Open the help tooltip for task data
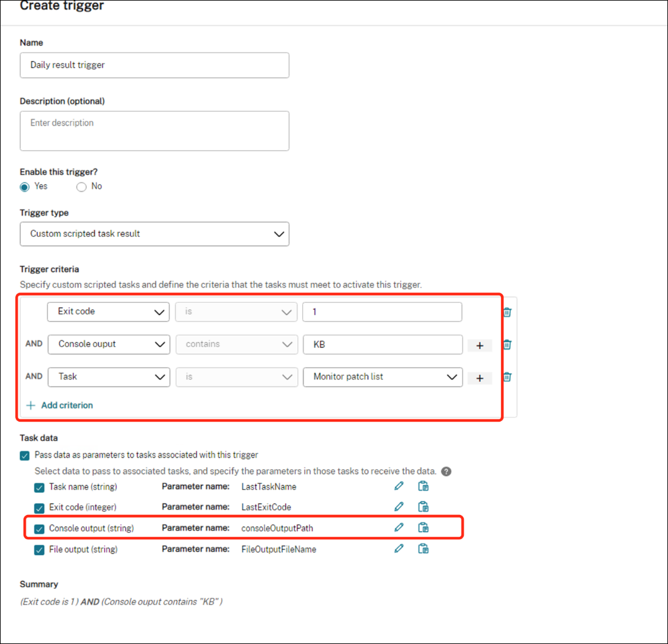This screenshot has width=668, height=644. pyautogui.click(x=446, y=471)
